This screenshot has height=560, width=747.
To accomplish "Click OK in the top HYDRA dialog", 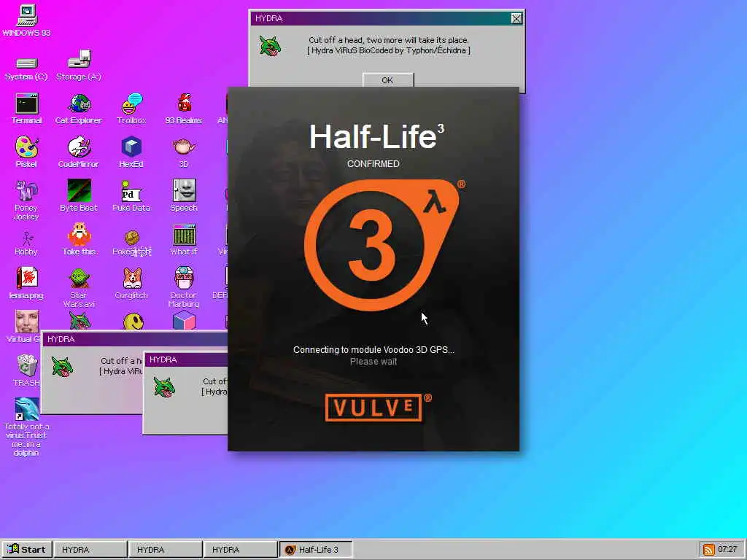I will [388, 80].
